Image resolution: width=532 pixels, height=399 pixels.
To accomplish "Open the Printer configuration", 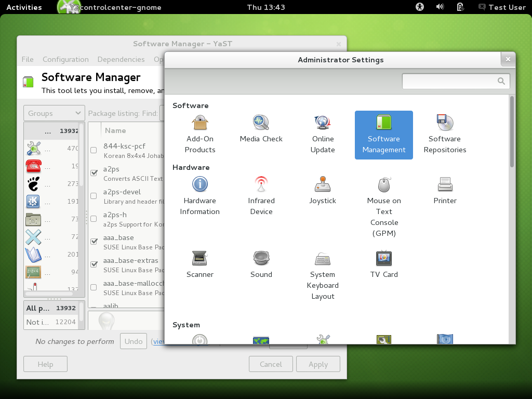I will tap(445, 191).
